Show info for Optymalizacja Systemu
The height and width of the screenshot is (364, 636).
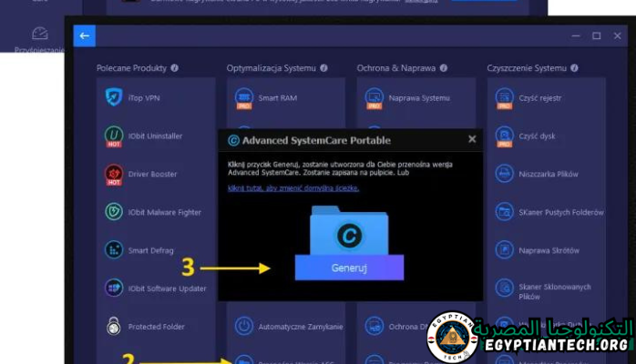[x=323, y=68]
